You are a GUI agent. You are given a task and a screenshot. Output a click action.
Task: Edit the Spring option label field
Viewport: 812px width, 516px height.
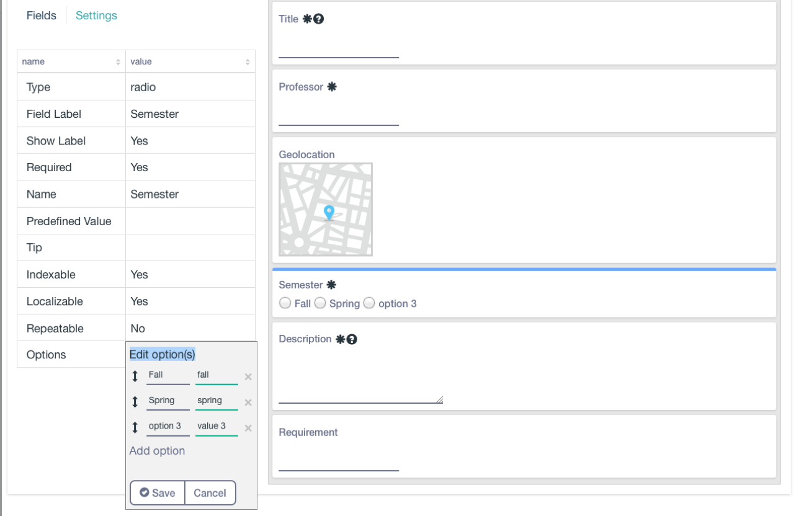coord(168,401)
